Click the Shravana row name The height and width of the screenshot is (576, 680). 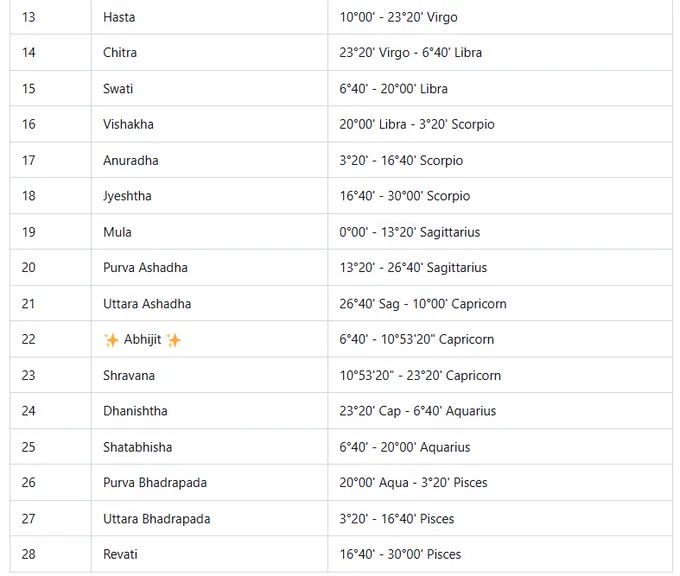coord(129,375)
